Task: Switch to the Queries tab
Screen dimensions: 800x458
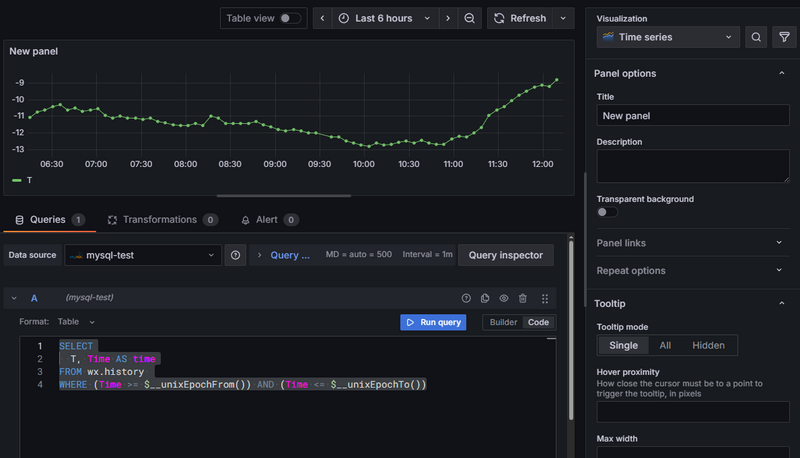Action: 49,220
